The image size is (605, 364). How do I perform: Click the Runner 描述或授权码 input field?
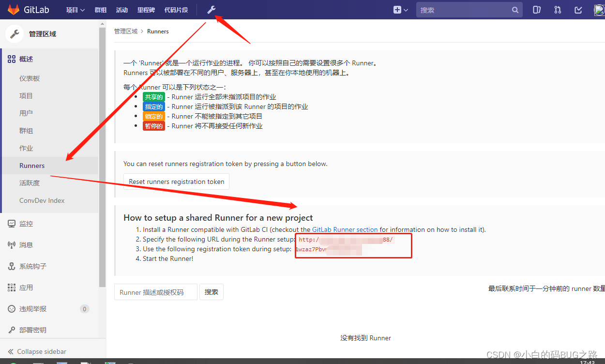pos(155,291)
